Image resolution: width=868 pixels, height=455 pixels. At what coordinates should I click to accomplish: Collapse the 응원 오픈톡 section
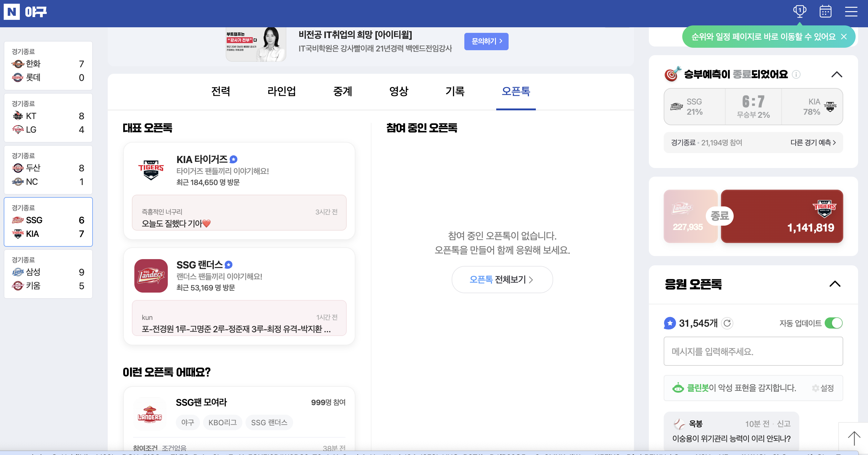[835, 284]
